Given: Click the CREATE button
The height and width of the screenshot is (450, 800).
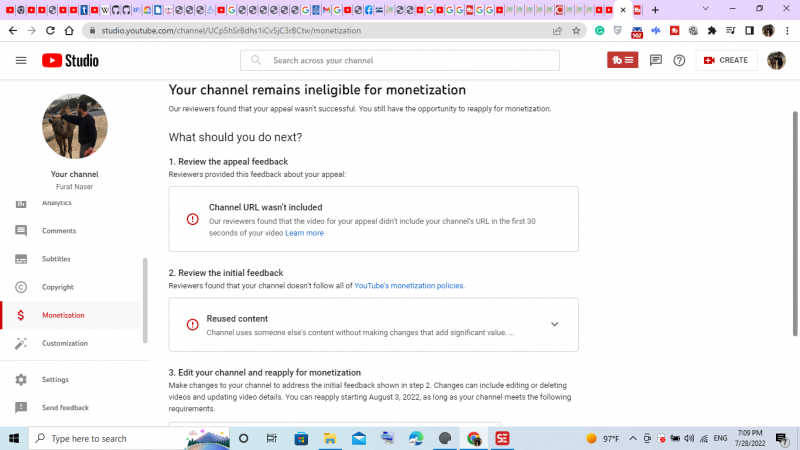Looking at the screenshot, I should [726, 60].
